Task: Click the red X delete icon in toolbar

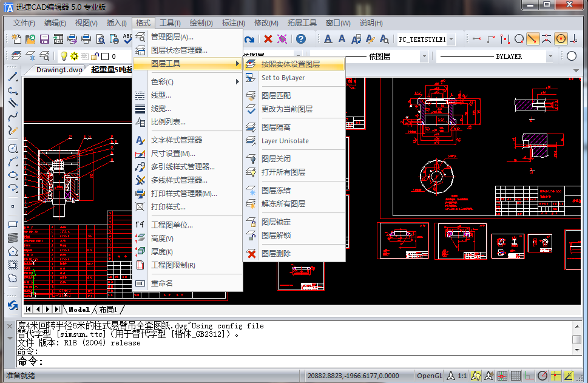Action: point(268,39)
